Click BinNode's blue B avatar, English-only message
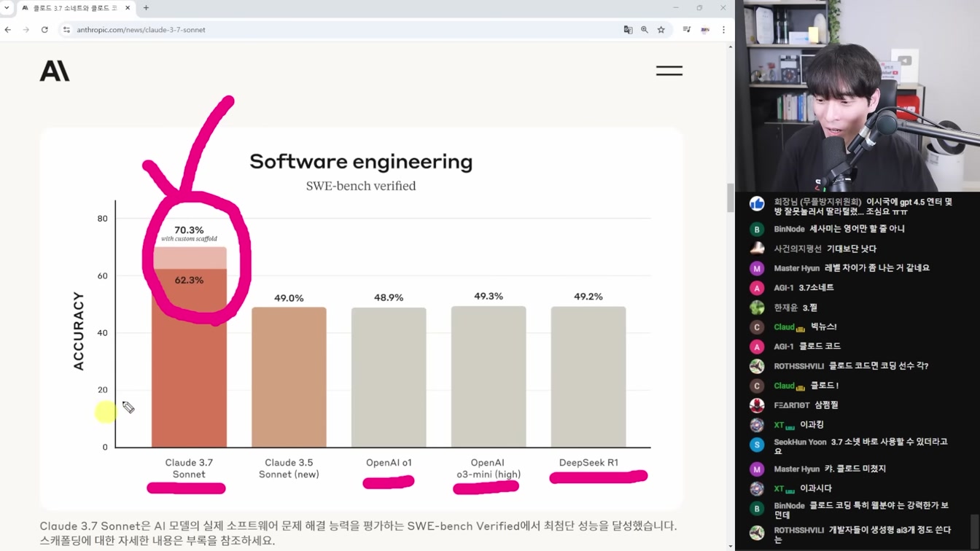This screenshot has width=980, height=551. 757,229
